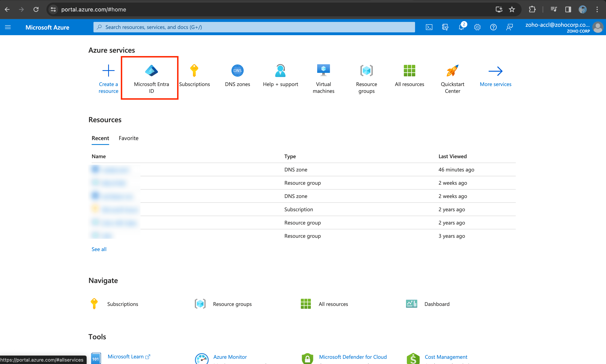
Task: Send feedback via top bar icon
Action: [509, 27]
